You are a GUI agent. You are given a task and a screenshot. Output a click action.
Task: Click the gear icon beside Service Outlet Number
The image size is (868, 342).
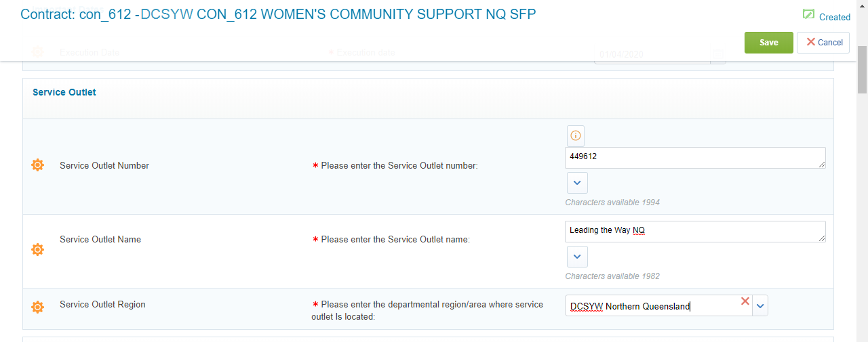point(38,165)
